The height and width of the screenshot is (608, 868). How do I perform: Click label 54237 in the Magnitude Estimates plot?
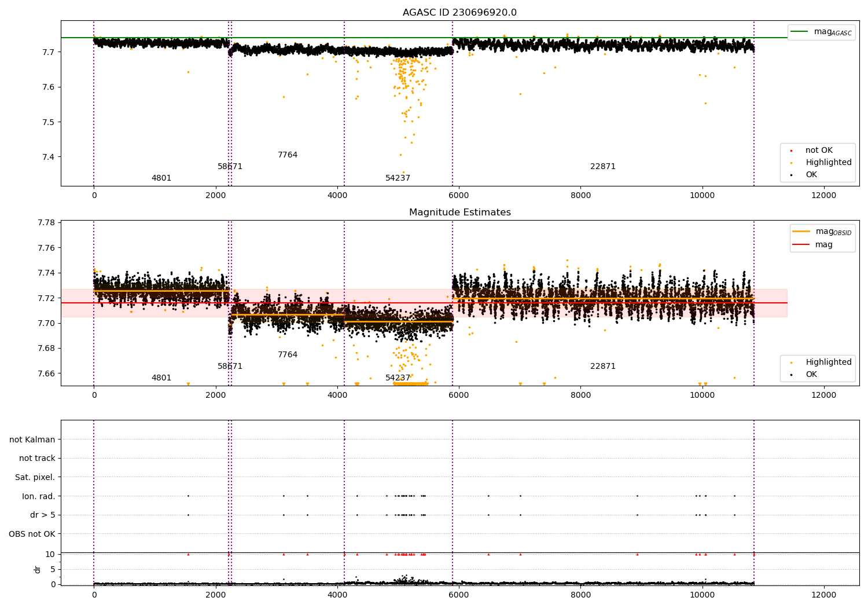tap(398, 378)
